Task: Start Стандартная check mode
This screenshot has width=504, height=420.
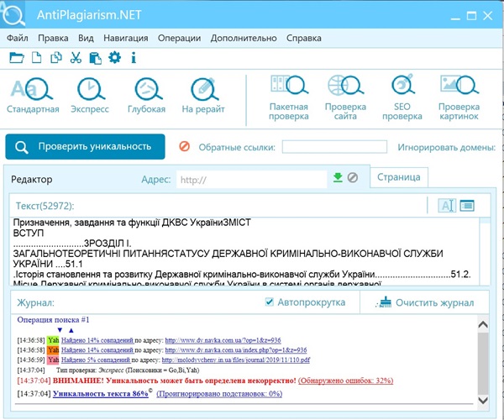Action: [33, 95]
